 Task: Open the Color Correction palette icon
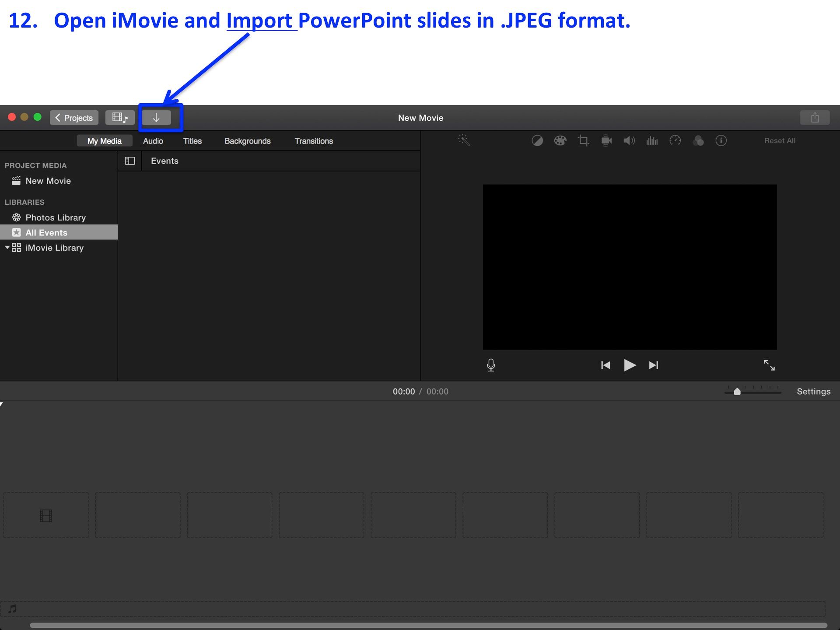pos(560,140)
